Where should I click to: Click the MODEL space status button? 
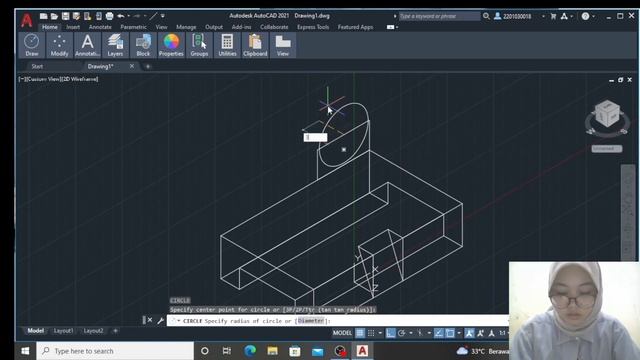click(342, 333)
